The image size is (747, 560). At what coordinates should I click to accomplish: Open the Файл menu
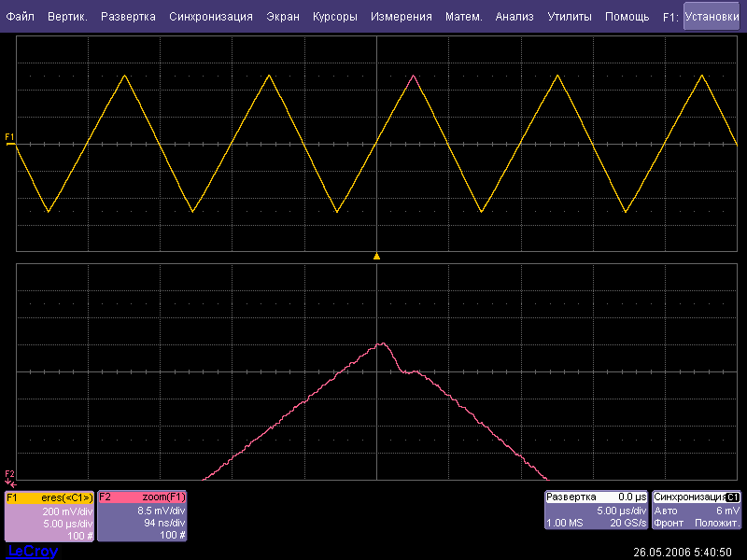pyautogui.click(x=21, y=17)
